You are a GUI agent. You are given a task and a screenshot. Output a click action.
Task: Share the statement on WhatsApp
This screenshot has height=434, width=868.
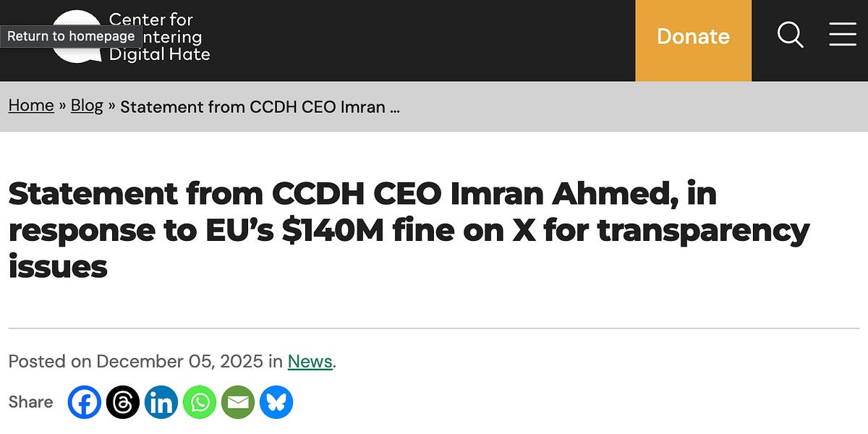pyautogui.click(x=200, y=401)
